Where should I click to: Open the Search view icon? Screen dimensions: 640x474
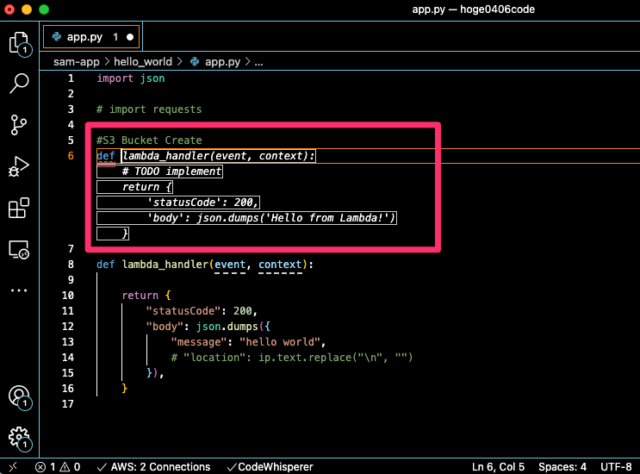click(x=19, y=83)
